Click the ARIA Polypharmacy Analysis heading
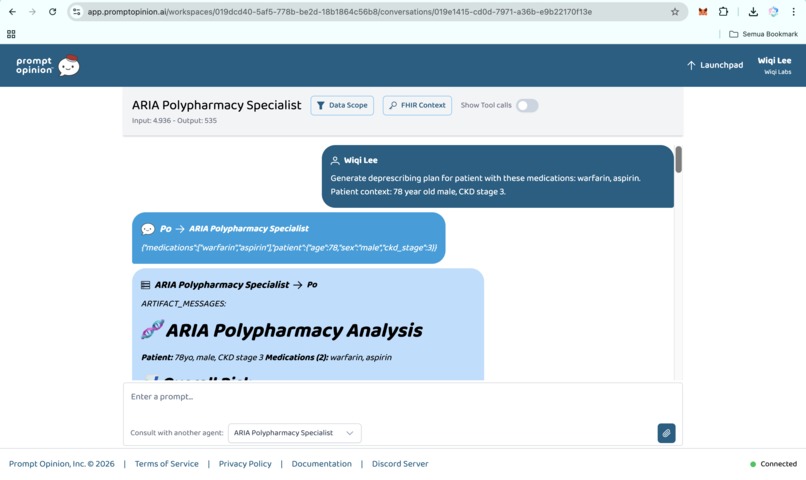The height and width of the screenshot is (480, 806). coord(294,330)
